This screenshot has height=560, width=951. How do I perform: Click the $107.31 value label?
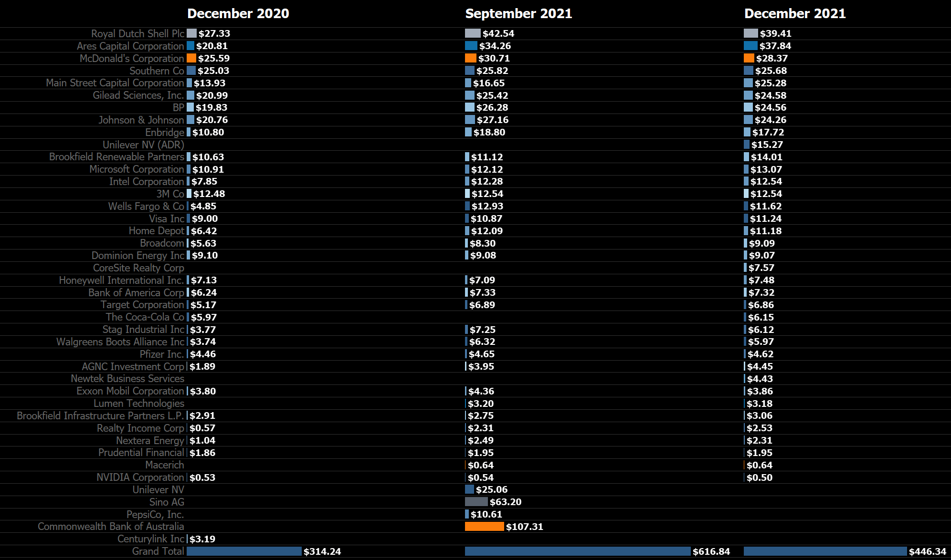524,527
